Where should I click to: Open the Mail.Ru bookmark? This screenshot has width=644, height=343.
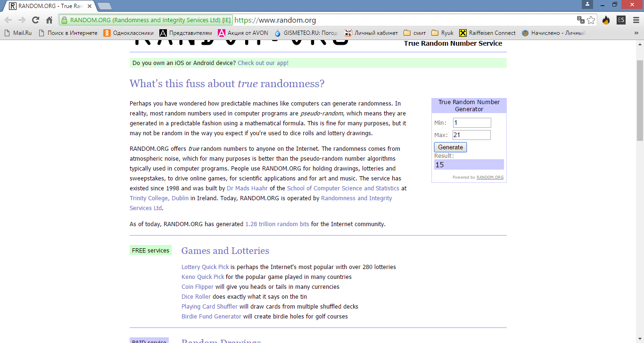point(18,33)
